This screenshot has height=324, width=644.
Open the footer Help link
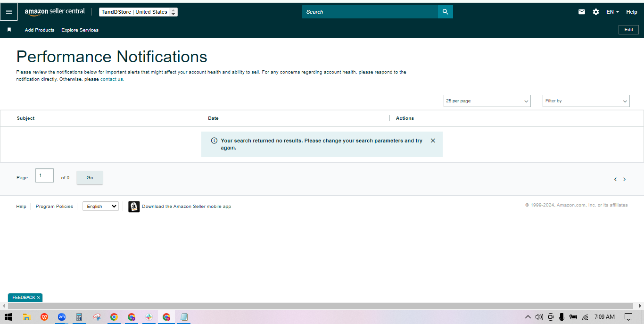[x=21, y=207]
